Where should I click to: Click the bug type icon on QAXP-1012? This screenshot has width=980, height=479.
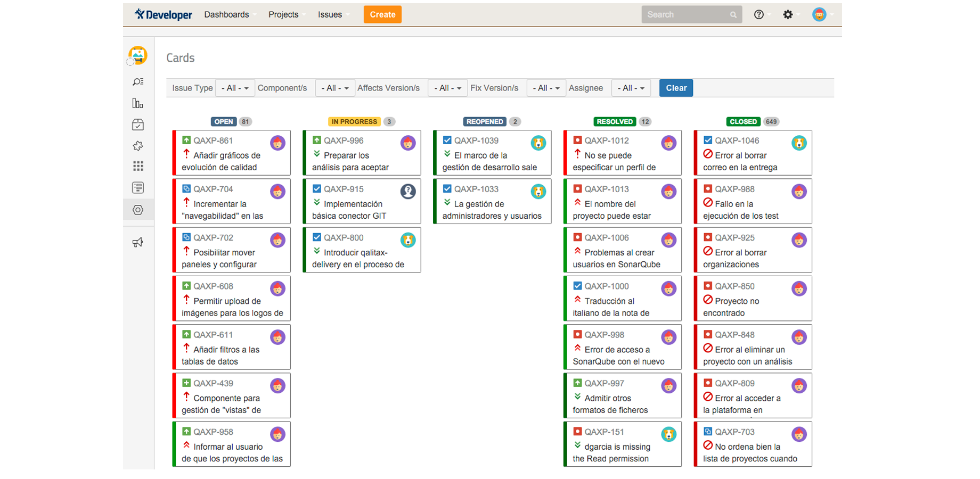[577, 140]
